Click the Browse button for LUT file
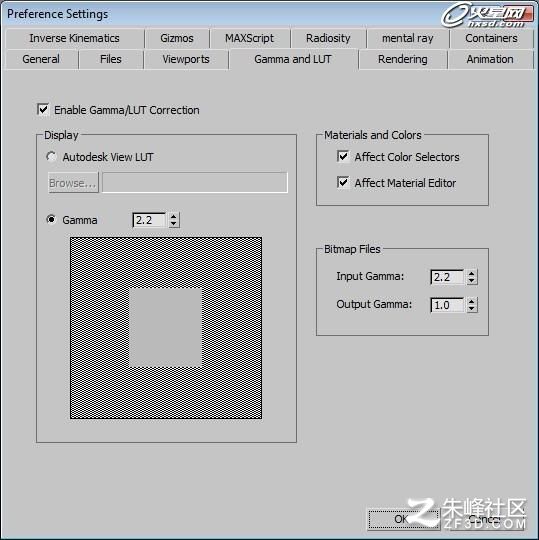This screenshot has width=539, height=540. pyautogui.click(x=73, y=183)
